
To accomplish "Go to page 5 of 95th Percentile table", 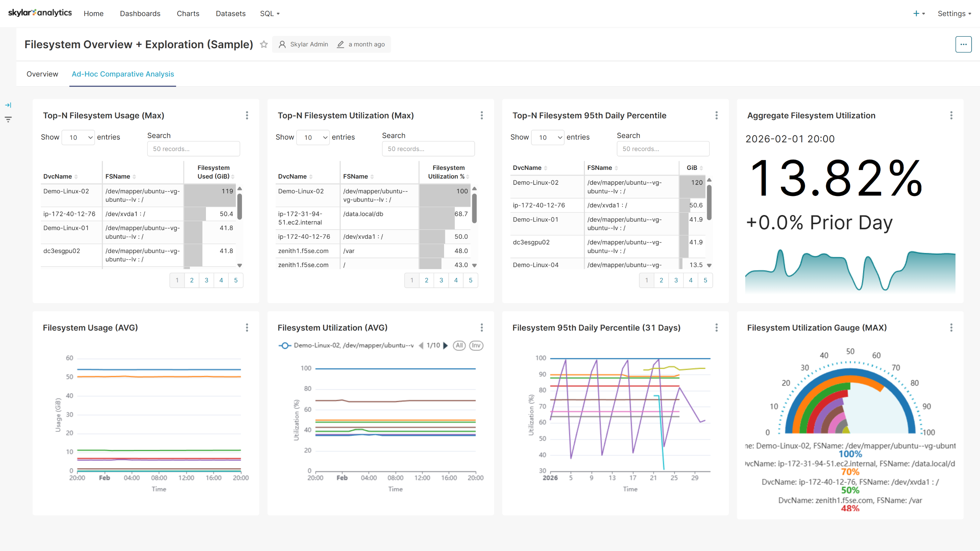I will click(x=705, y=280).
